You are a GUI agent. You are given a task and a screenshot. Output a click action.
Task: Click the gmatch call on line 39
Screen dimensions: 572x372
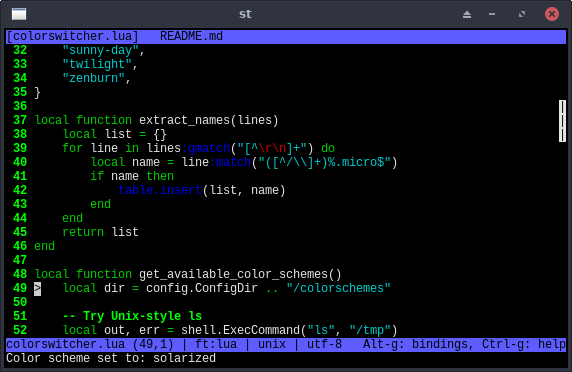point(209,148)
